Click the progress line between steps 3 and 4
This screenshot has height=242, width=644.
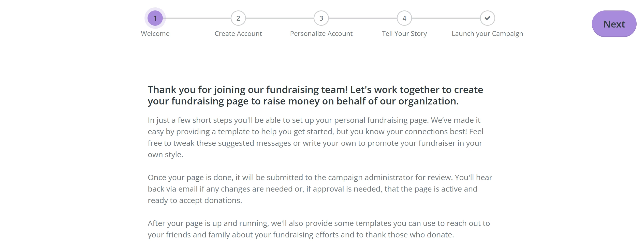click(x=362, y=18)
